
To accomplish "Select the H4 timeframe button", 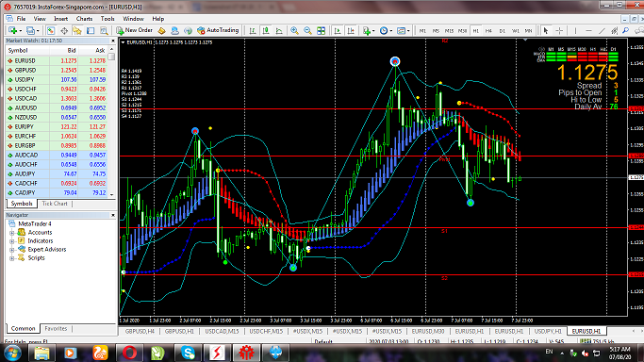I will pos(488,31).
